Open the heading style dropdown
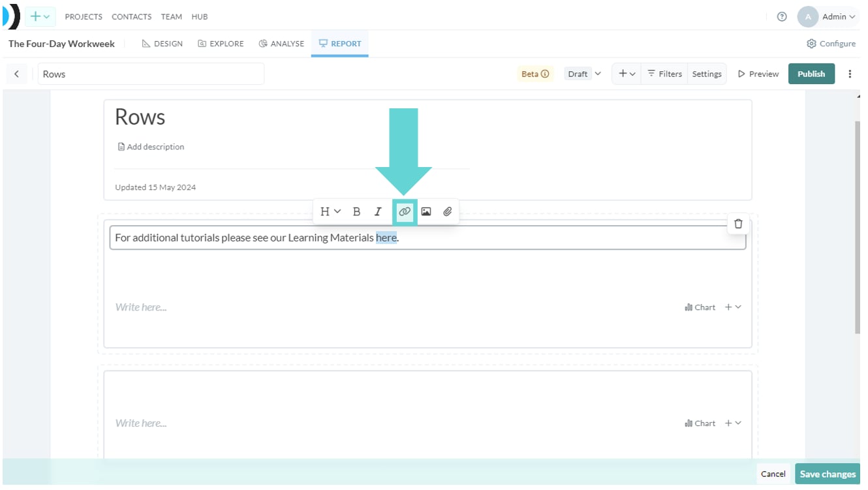 pyautogui.click(x=330, y=211)
